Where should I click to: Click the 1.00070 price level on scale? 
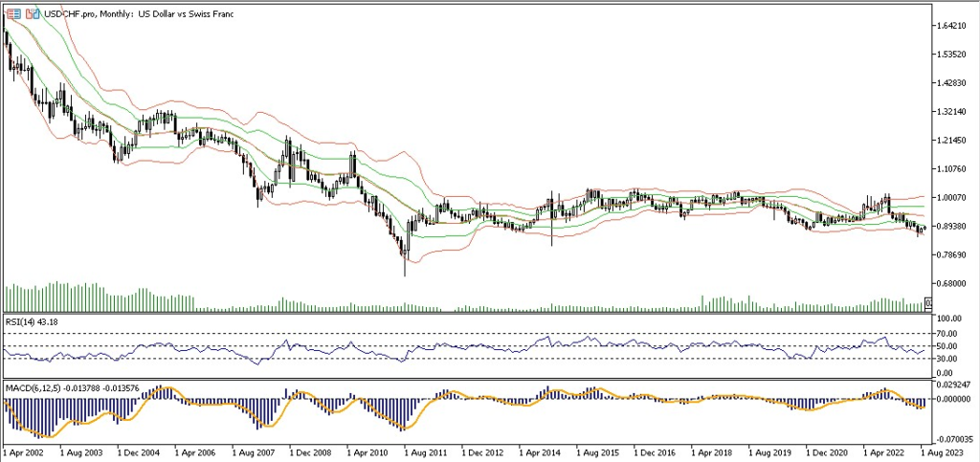pyautogui.click(x=951, y=197)
